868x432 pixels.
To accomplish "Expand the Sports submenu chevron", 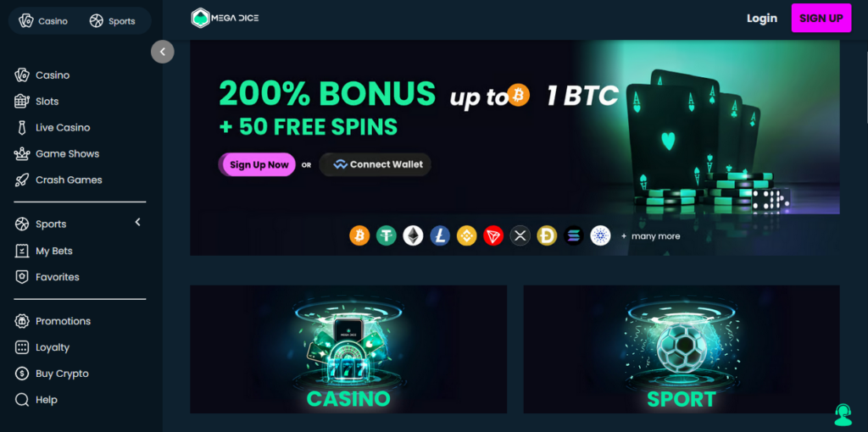I will pyautogui.click(x=138, y=223).
